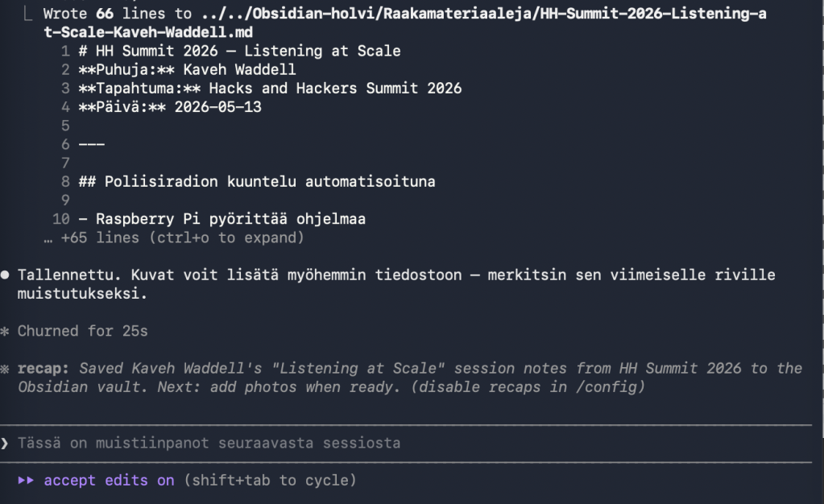Click the star symbol before recap

5,369
